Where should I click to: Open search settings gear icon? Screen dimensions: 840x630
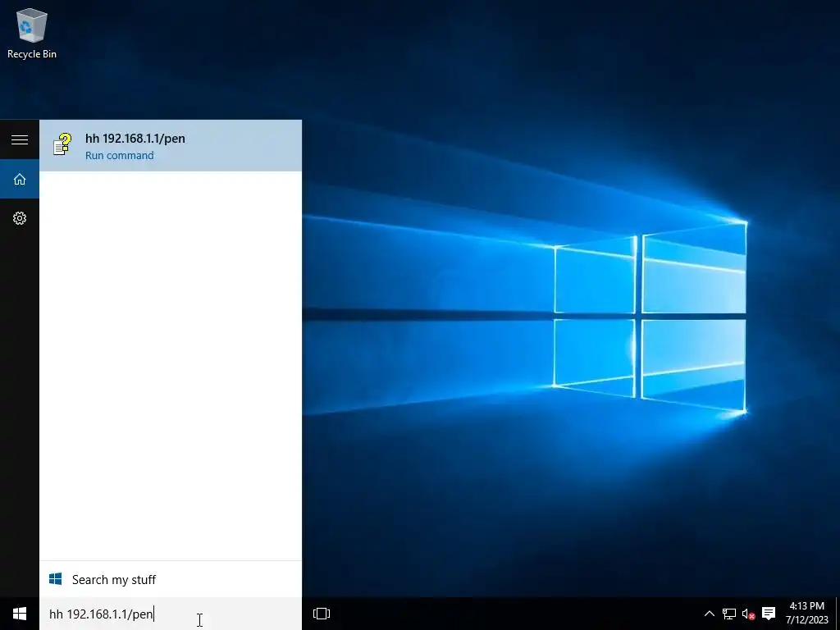pyautogui.click(x=20, y=218)
